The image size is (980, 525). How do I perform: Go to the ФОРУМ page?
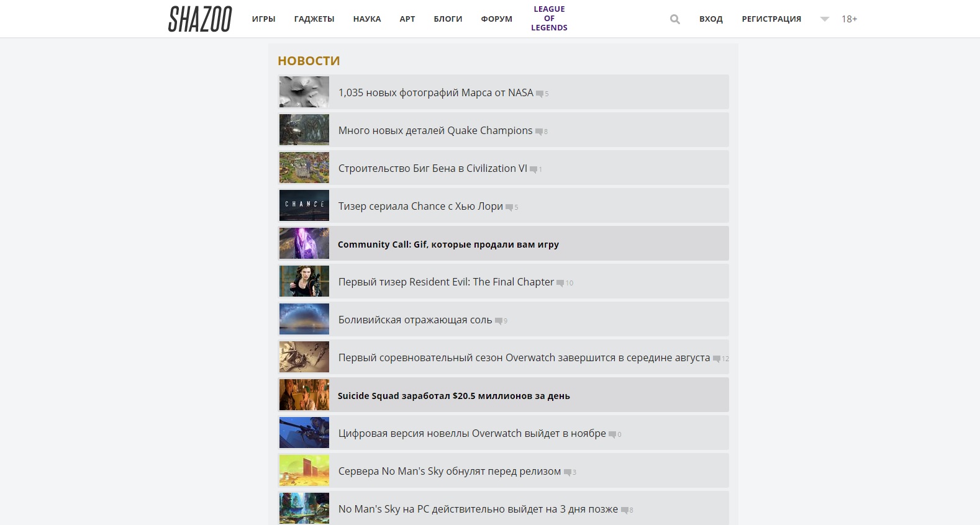tap(497, 19)
